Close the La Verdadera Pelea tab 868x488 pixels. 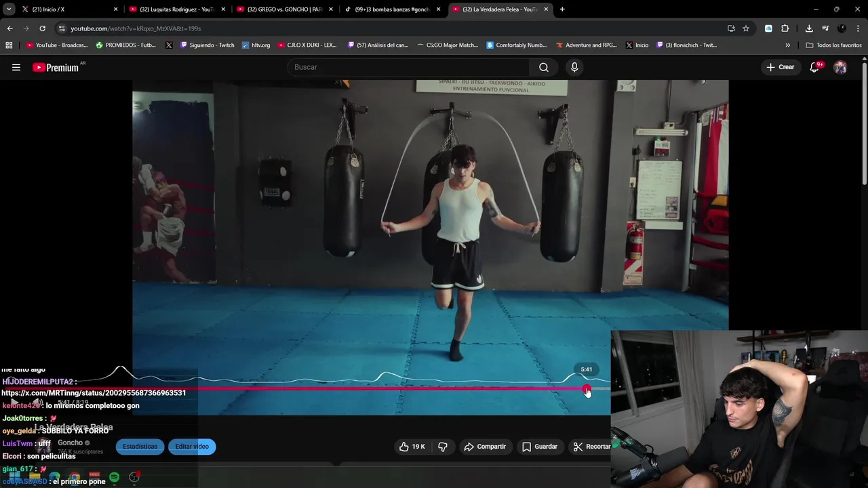(546, 9)
